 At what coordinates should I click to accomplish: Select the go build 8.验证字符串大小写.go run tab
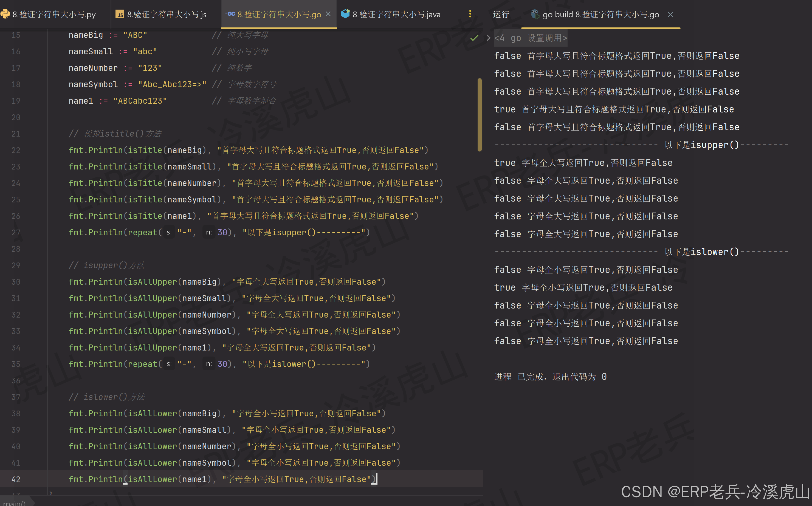(600, 14)
